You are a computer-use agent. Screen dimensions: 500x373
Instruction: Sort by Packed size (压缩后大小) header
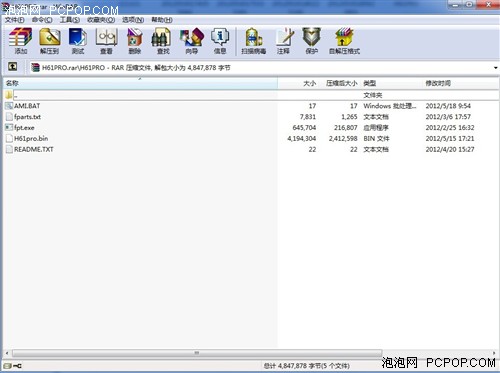[340, 83]
